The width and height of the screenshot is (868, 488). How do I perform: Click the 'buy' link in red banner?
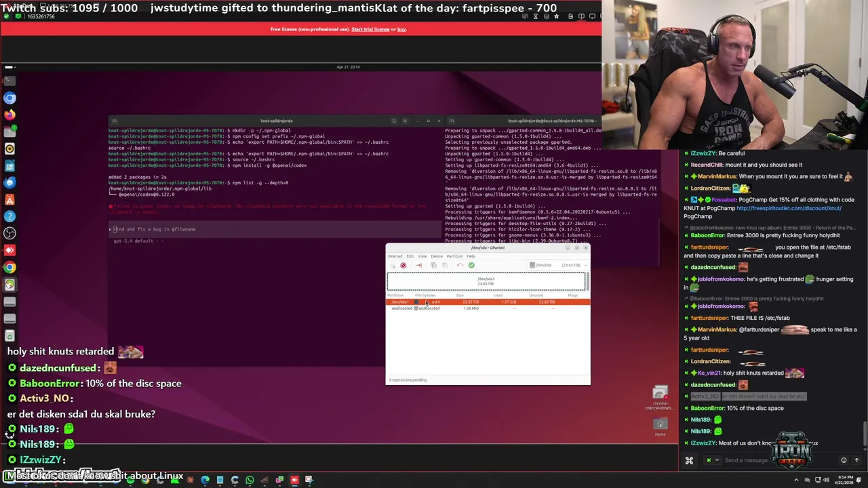click(401, 29)
